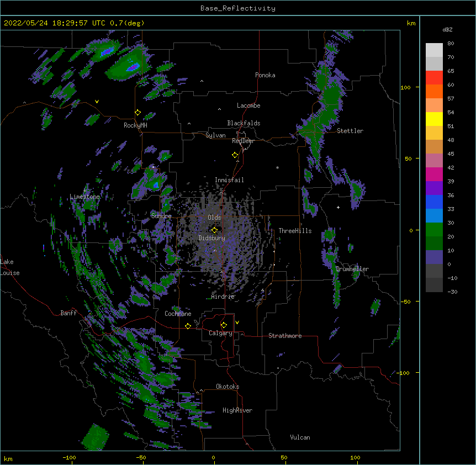Select the Lake Louise label
The height and width of the screenshot is (465, 476).
(x=10, y=267)
